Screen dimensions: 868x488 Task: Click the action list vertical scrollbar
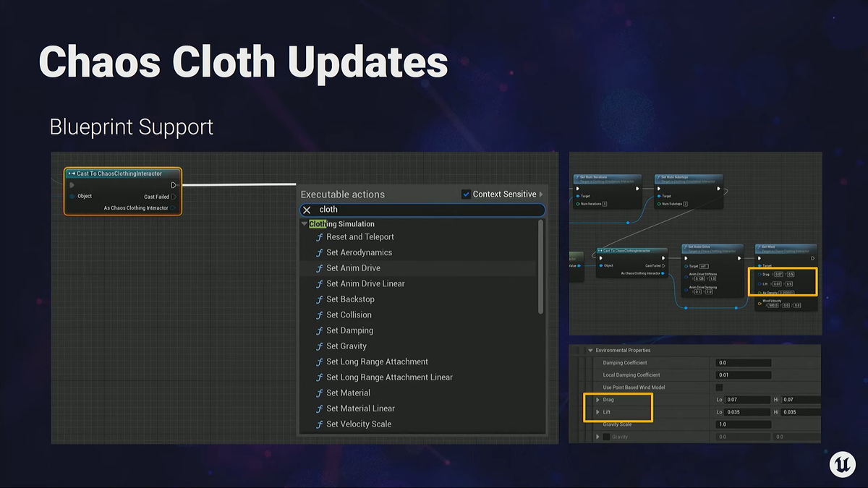pos(540,267)
